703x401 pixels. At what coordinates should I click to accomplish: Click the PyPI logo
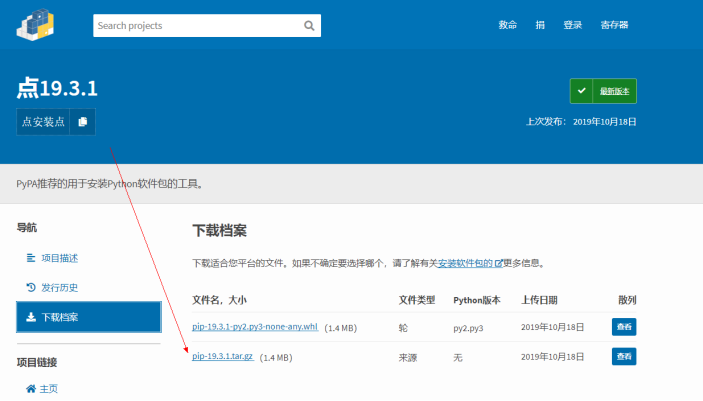(x=35, y=25)
